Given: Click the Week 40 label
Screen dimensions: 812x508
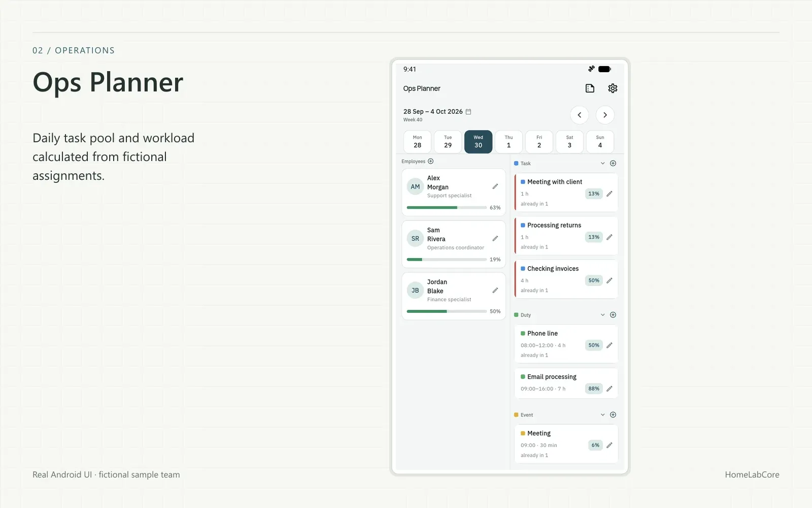Looking at the screenshot, I should tap(413, 120).
